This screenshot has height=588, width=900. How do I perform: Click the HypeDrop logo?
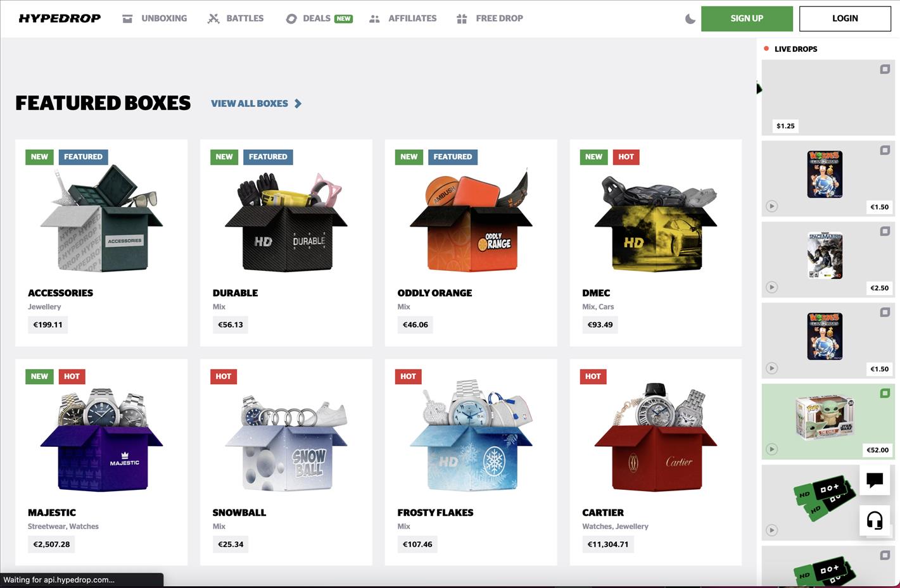(60, 18)
